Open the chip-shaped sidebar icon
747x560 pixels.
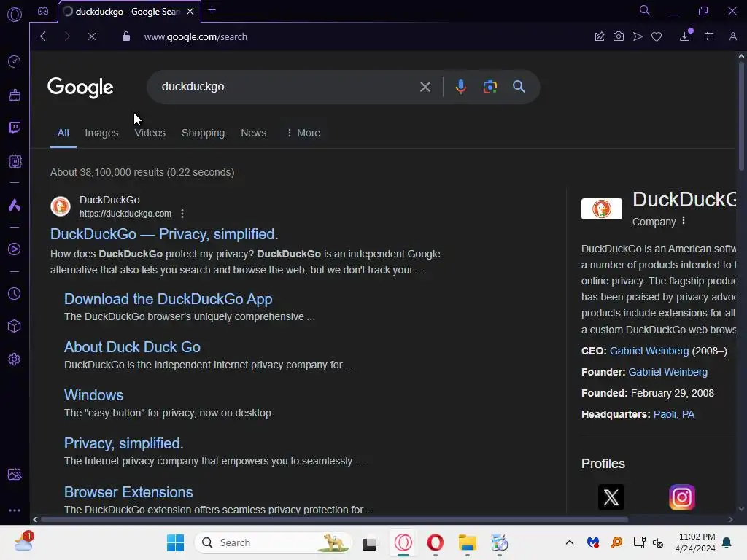[x=15, y=161]
